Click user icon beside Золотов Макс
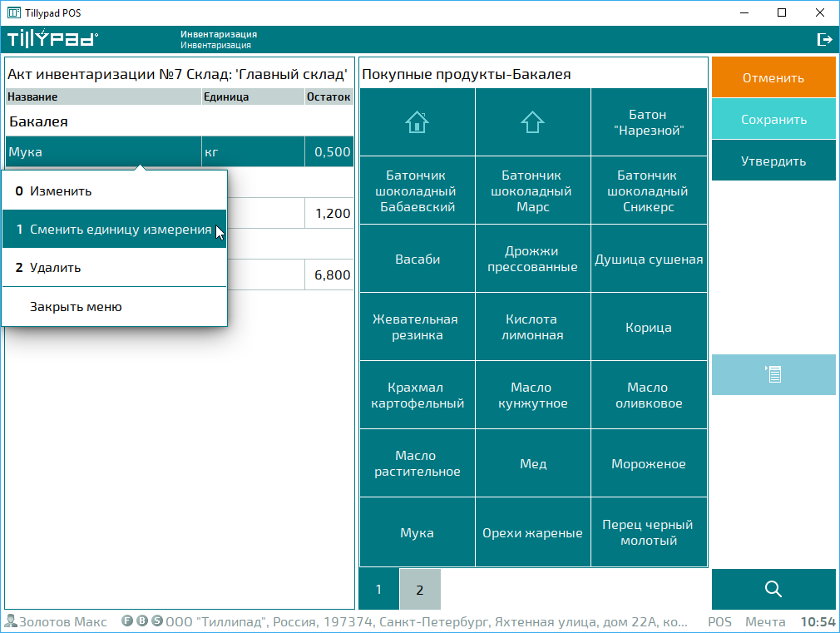The image size is (840, 633). coord(11,621)
